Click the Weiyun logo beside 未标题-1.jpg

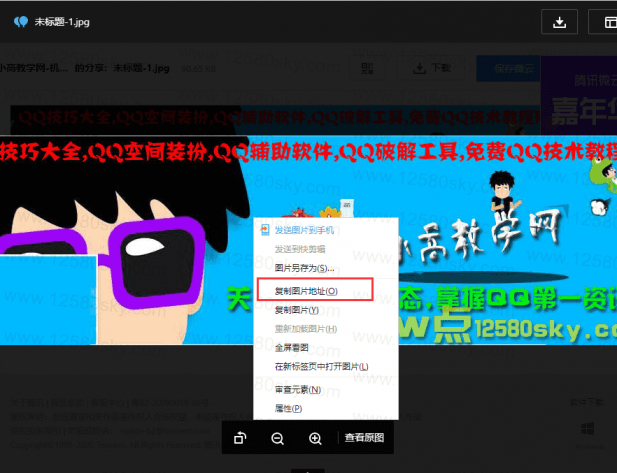[x=21, y=22]
